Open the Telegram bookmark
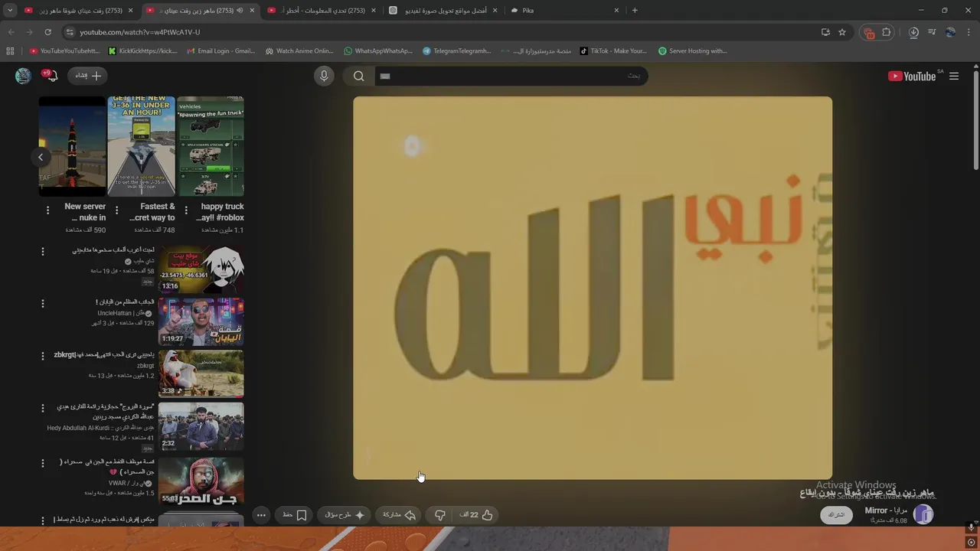 [x=457, y=51]
